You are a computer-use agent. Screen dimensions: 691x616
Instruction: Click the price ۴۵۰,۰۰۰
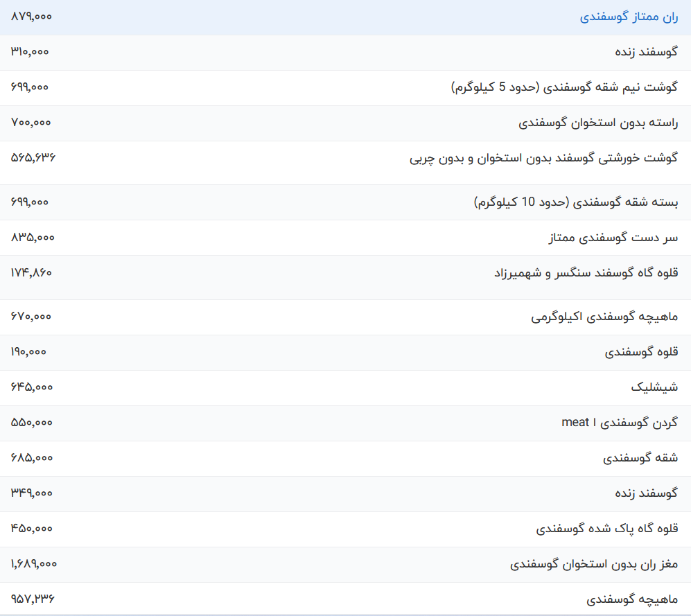32,528
